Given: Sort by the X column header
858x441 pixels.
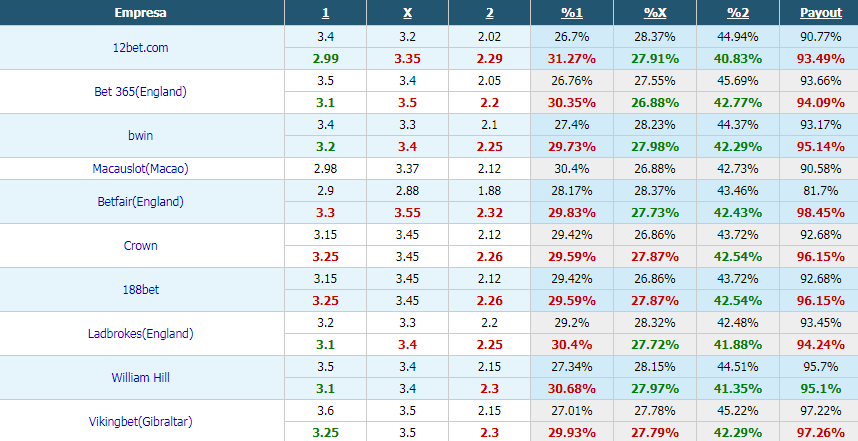Looking at the screenshot, I should [x=408, y=13].
